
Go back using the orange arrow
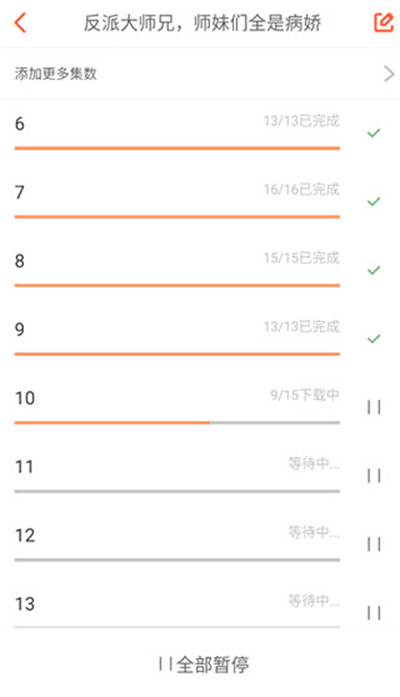(20, 23)
